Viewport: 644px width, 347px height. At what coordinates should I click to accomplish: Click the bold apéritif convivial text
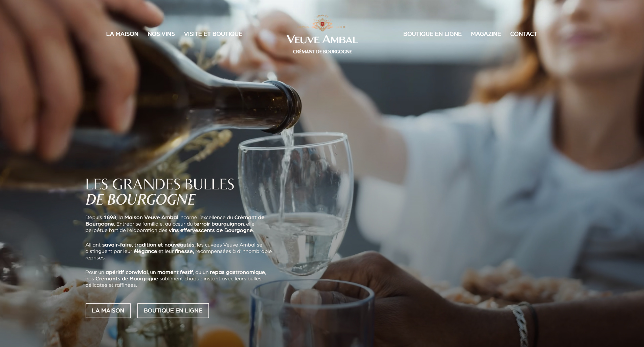click(x=127, y=272)
